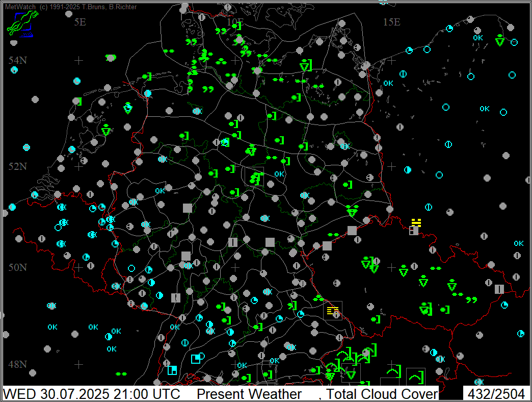Click the Present Weather caption
The height and width of the screenshot is (402, 532).
point(249,394)
